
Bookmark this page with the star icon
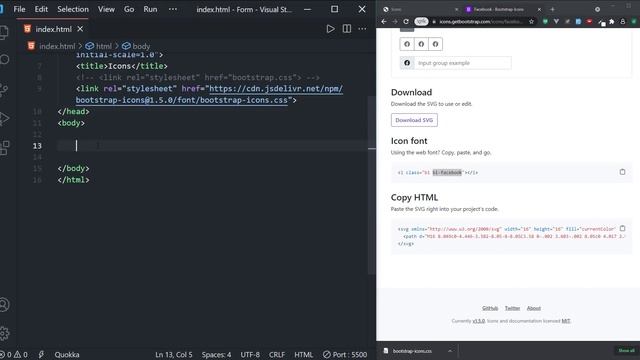tap(531, 22)
